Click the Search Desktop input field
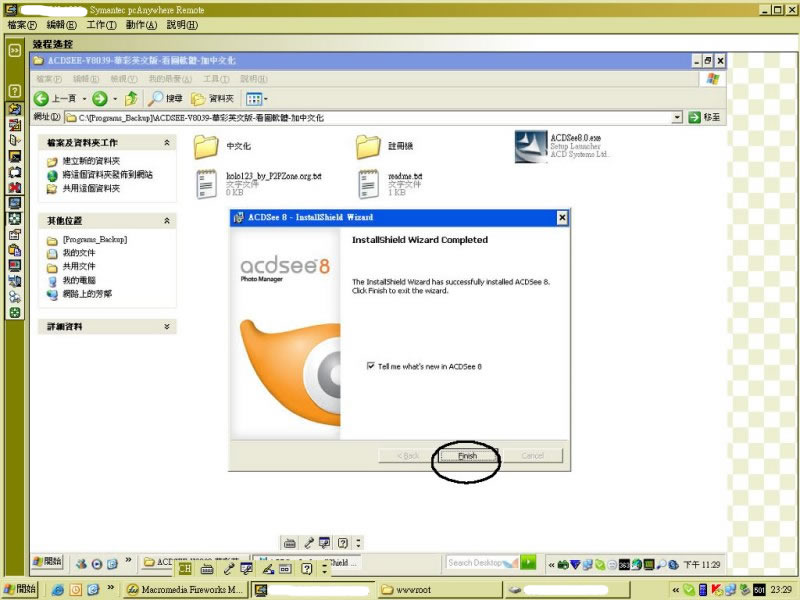 (x=482, y=562)
